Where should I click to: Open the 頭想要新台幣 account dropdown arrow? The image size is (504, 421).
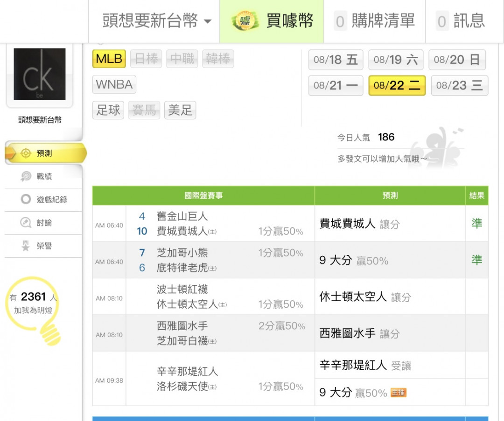coord(208,21)
